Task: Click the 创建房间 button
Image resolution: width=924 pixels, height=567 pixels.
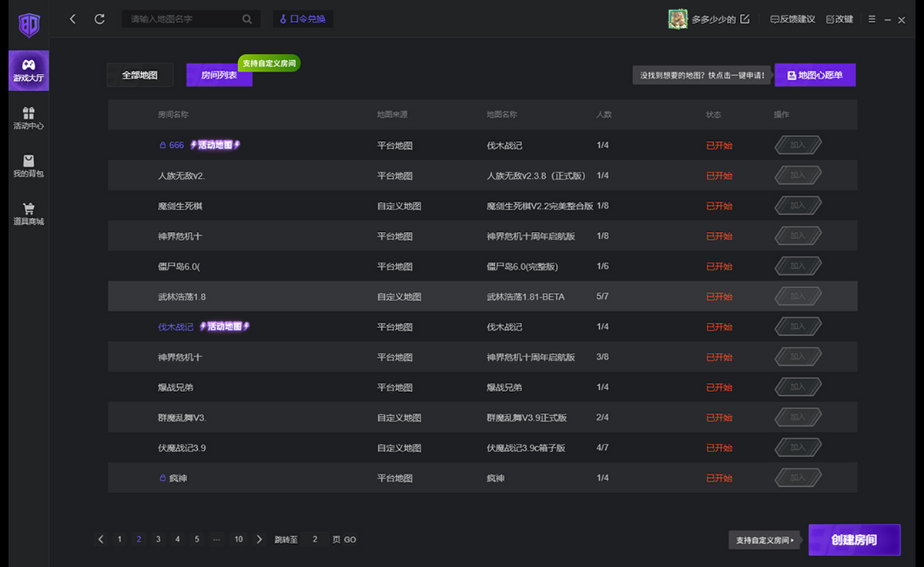Action: tap(854, 539)
